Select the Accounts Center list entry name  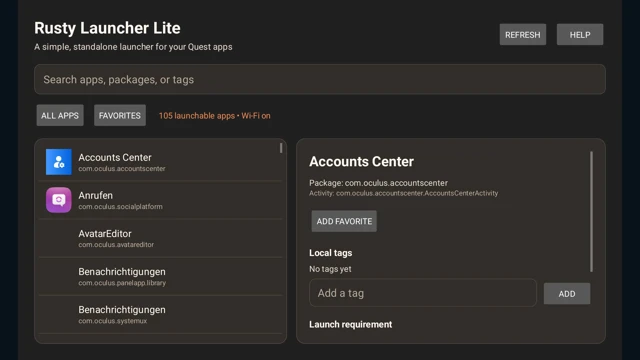(x=115, y=158)
